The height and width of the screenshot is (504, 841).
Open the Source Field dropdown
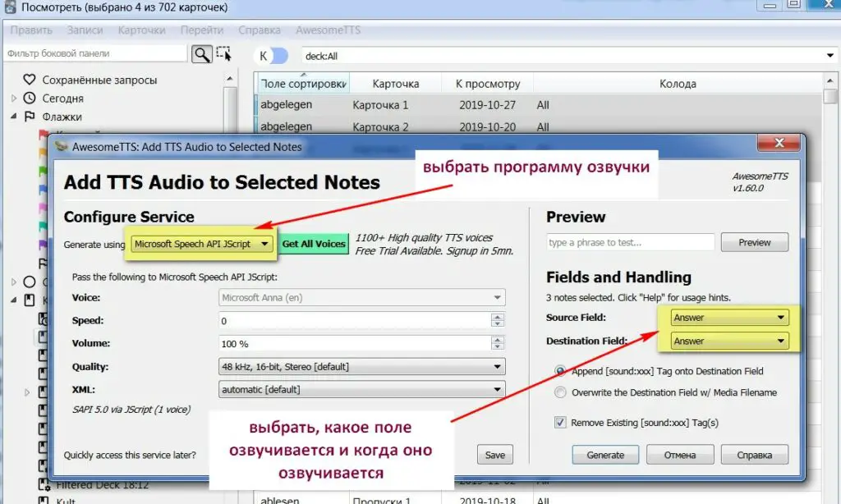point(729,318)
